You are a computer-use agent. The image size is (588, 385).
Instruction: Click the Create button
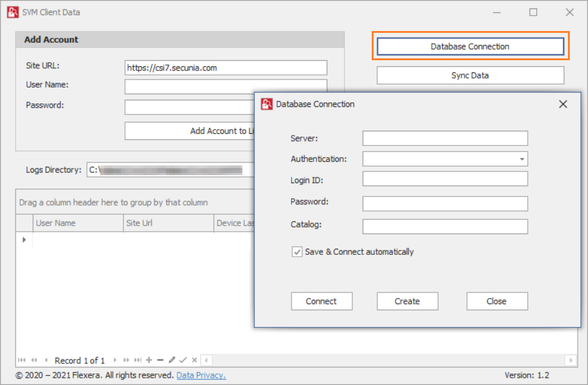[x=407, y=301]
